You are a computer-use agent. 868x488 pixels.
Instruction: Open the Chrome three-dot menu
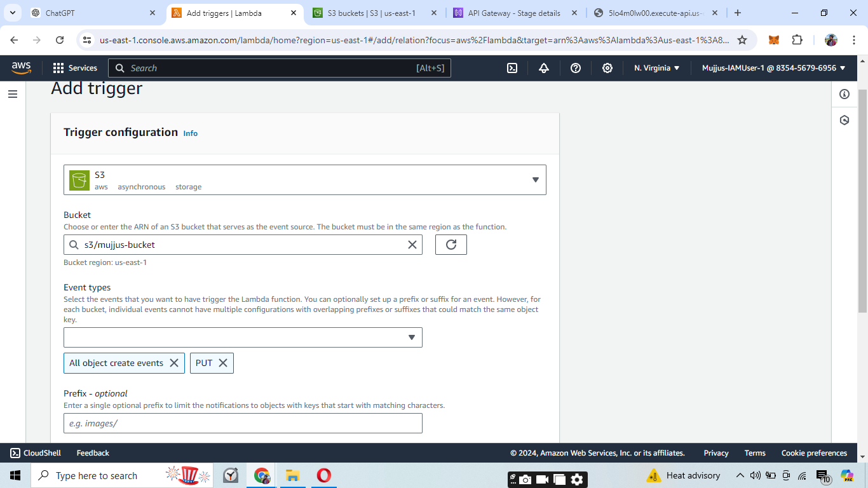[854, 40]
